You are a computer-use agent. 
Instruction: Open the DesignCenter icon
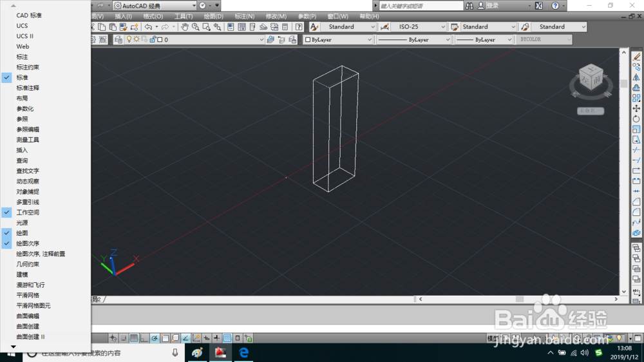pos(241,27)
